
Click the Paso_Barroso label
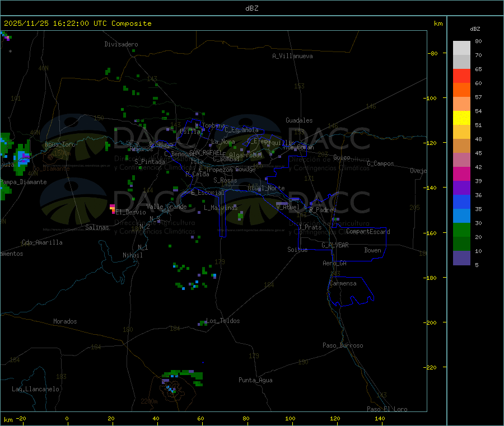tap(343, 345)
